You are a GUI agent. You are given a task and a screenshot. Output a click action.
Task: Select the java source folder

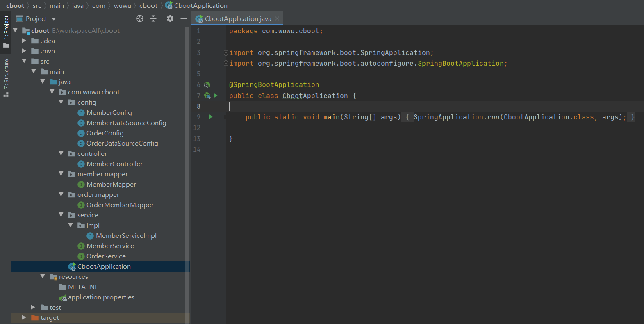pyautogui.click(x=64, y=82)
